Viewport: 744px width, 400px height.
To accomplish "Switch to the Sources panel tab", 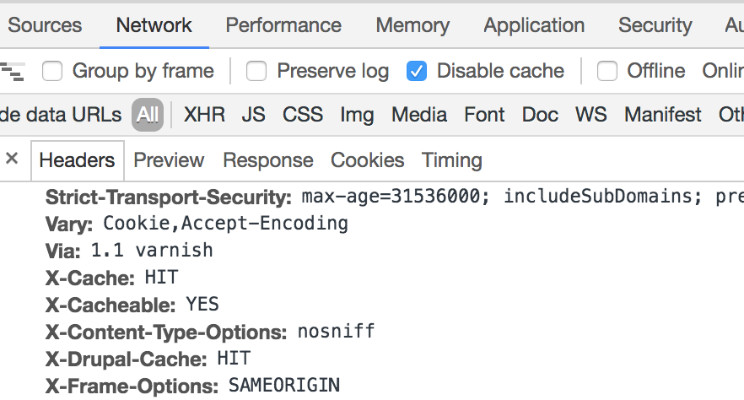I will [x=45, y=25].
